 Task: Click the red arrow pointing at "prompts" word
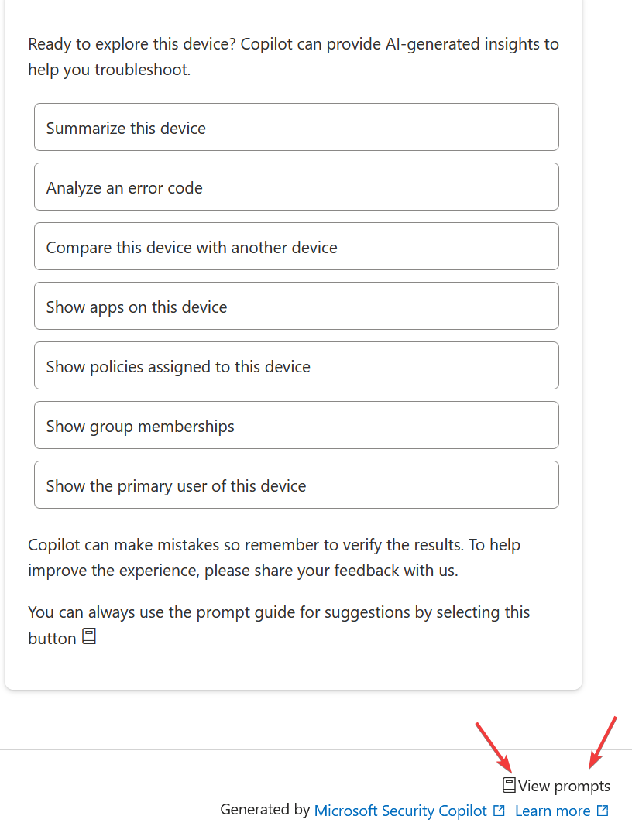[603, 742]
